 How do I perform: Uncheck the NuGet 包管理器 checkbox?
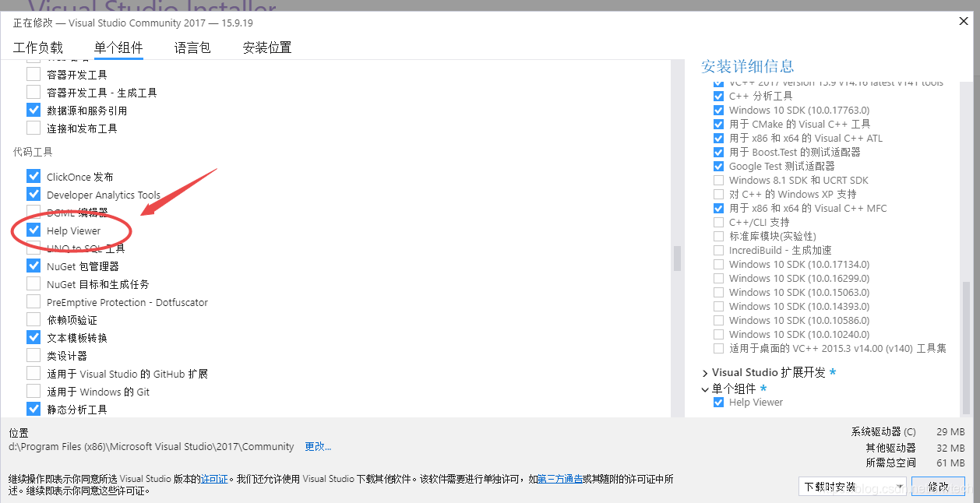click(x=33, y=266)
